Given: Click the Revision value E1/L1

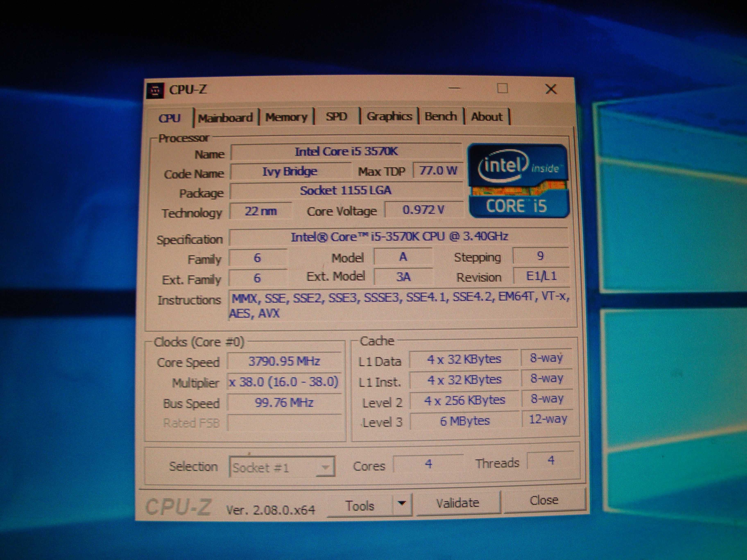Looking at the screenshot, I should (541, 277).
